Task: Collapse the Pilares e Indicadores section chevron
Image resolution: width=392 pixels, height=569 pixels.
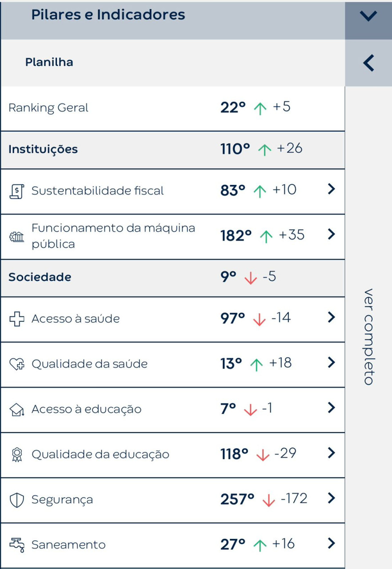Action: [x=368, y=16]
